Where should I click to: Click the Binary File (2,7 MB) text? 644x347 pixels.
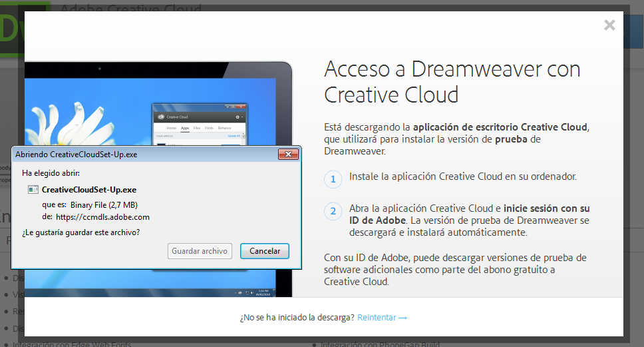[104, 204]
